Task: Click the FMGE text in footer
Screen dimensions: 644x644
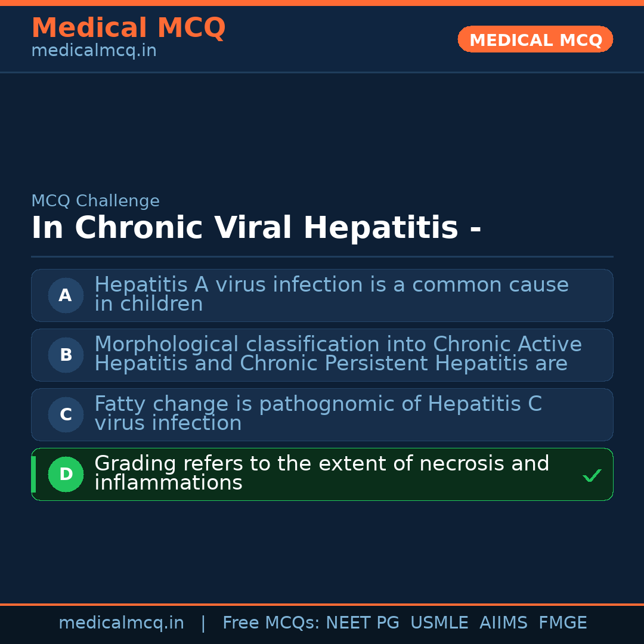Action: [x=562, y=623]
